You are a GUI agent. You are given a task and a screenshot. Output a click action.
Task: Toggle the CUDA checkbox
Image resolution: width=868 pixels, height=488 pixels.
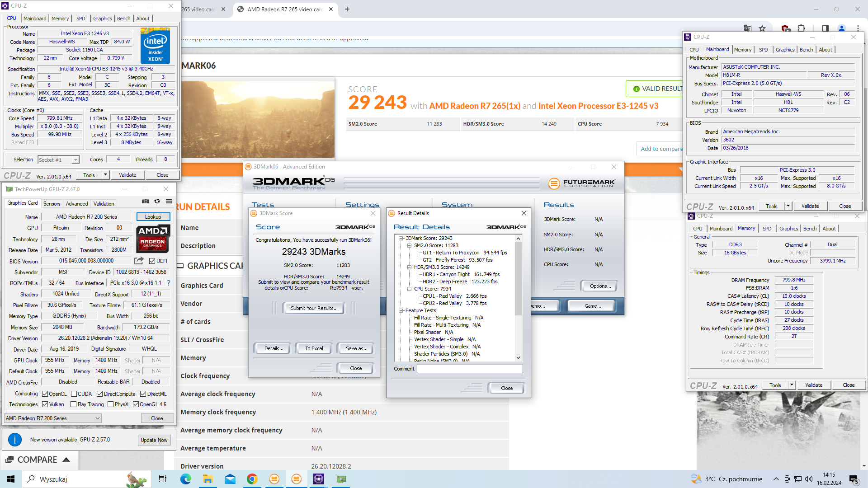pos(74,394)
